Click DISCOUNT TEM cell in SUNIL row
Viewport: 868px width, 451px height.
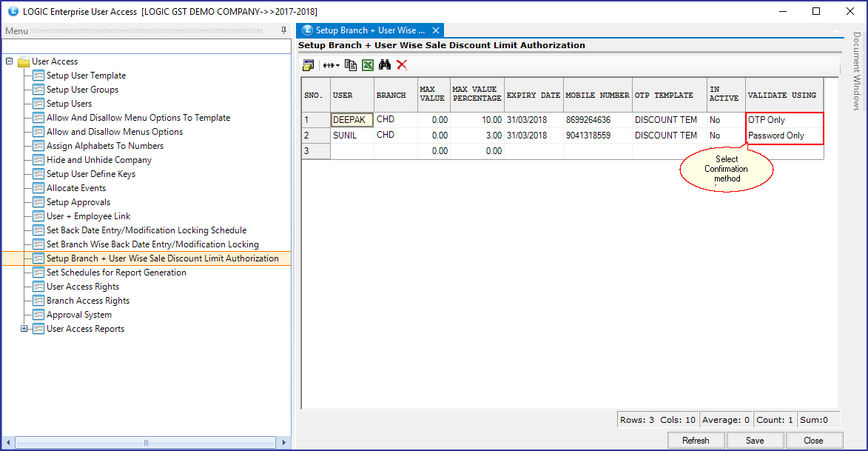(x=670, y=136)
